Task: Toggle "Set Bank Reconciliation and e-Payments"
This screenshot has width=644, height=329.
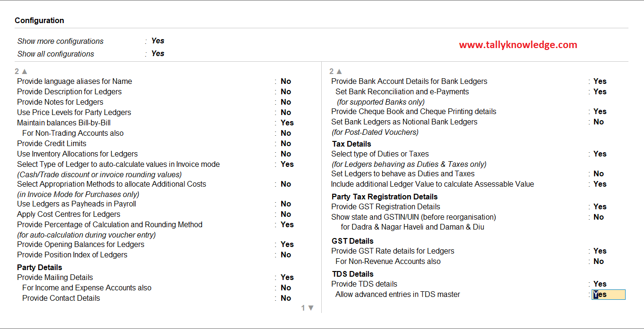Action: 600,91
